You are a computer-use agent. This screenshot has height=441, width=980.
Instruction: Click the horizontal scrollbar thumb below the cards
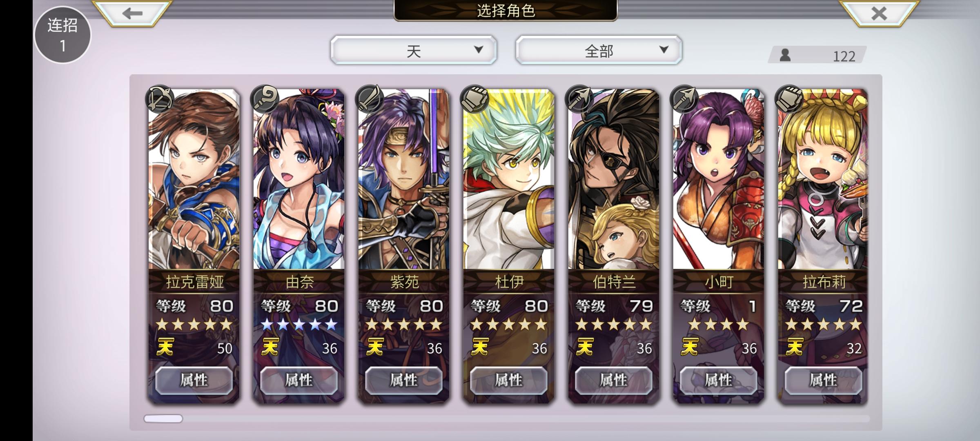point(163,419)
